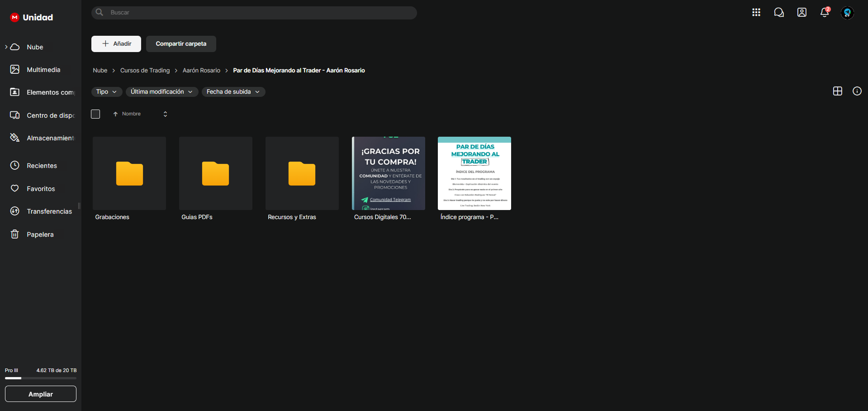Open Papelera in the sidebar

(40, 234)
